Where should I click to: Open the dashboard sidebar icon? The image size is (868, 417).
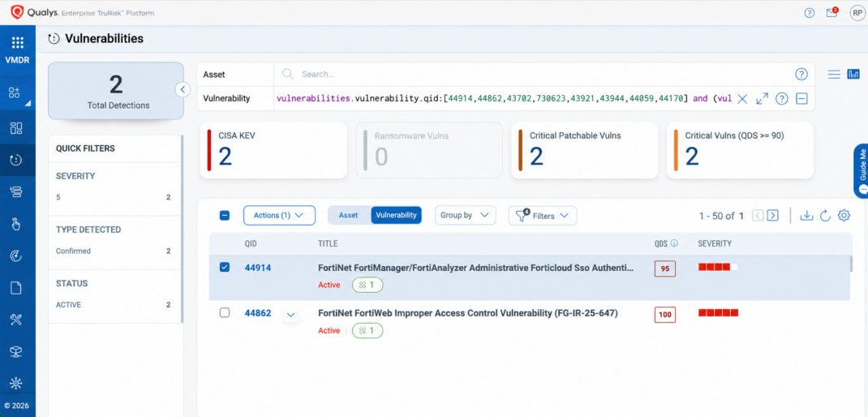16,128
